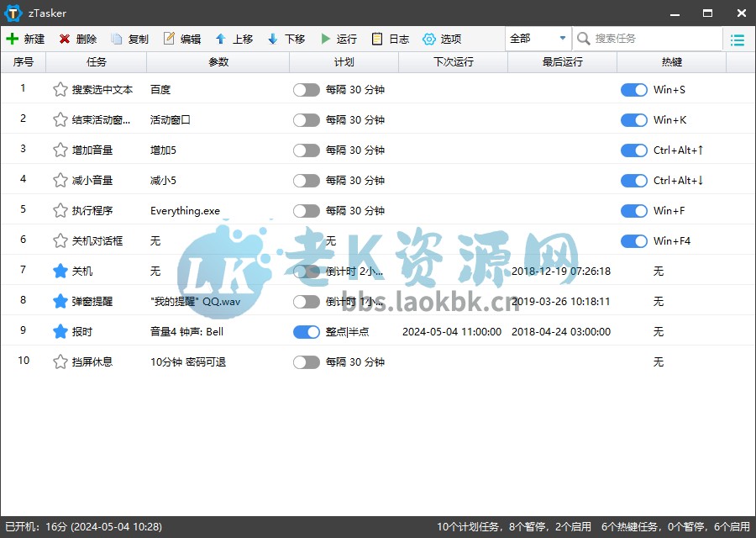Disable the Win+F4 hotkey toggle
Screen dimensions: 756x538
[x=634, y=241]
